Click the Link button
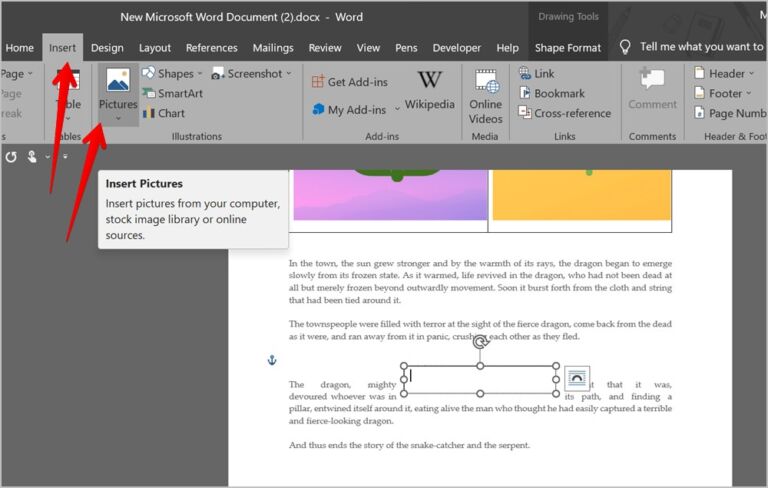 [537, 73]
